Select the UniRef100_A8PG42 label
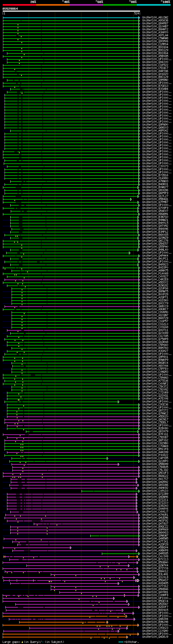 (155, 131)
